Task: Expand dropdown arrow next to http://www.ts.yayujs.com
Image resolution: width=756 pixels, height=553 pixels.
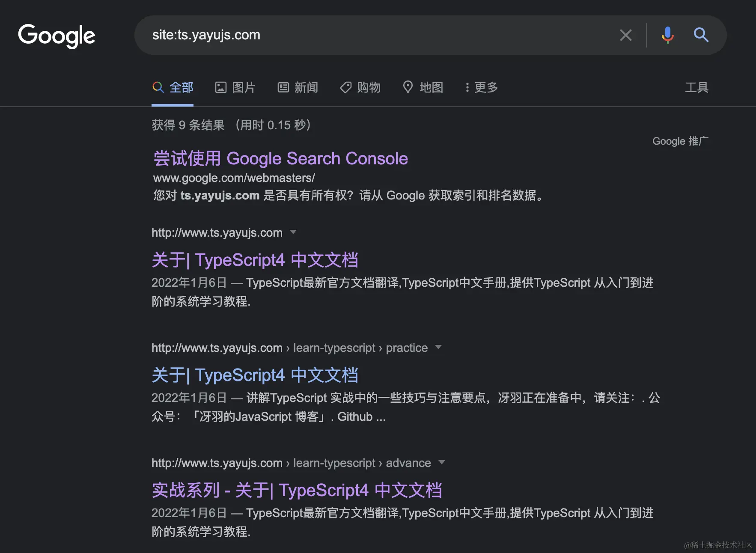Action: [293, 232]
